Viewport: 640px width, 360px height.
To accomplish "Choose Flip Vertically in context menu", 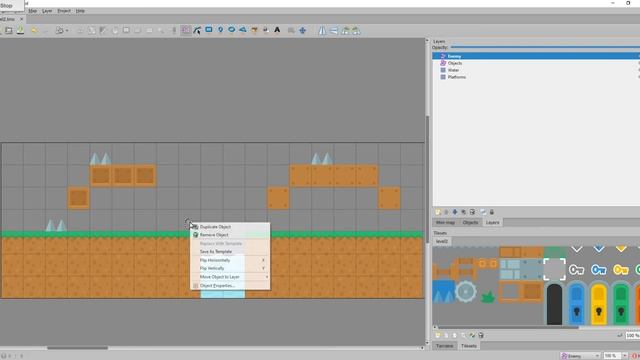I will click(x=230, y=268).
